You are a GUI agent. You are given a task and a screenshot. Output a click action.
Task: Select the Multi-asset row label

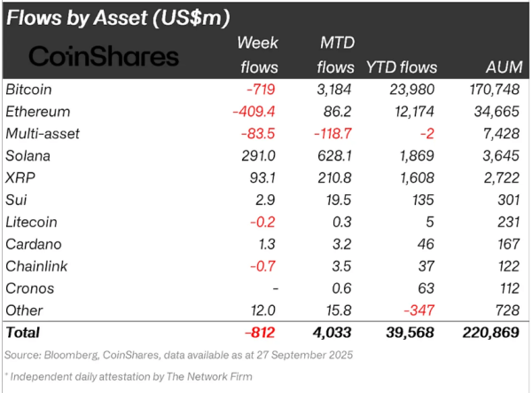[x=42, y=133]
